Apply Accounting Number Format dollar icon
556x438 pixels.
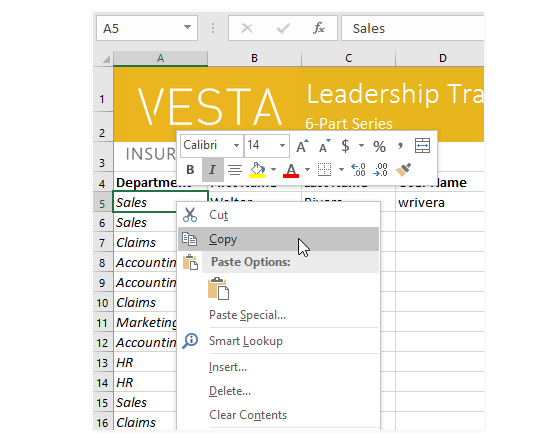pyautogui.click(x=345, y=146)
